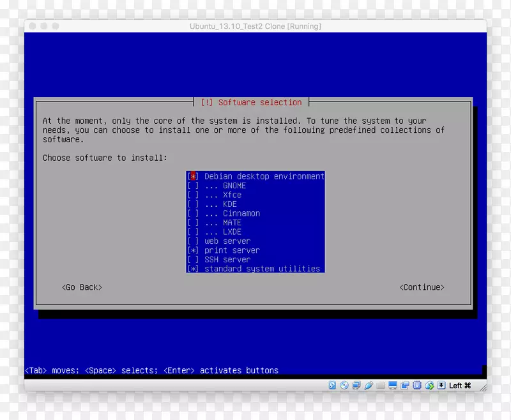Click the hard disk activity icon in status bar
The height and width of the screenshot is (420, 511).
coord(331,386)
